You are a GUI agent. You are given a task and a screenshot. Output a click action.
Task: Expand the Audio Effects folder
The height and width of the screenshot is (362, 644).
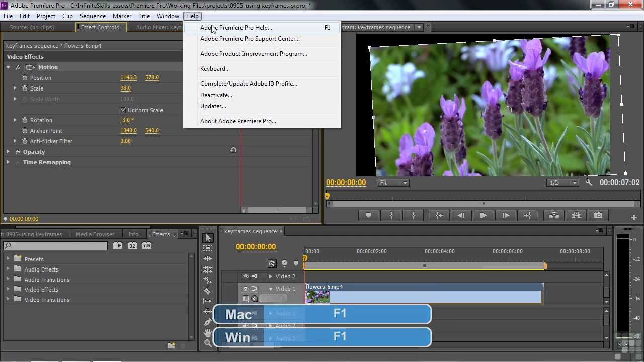point(8,269)
